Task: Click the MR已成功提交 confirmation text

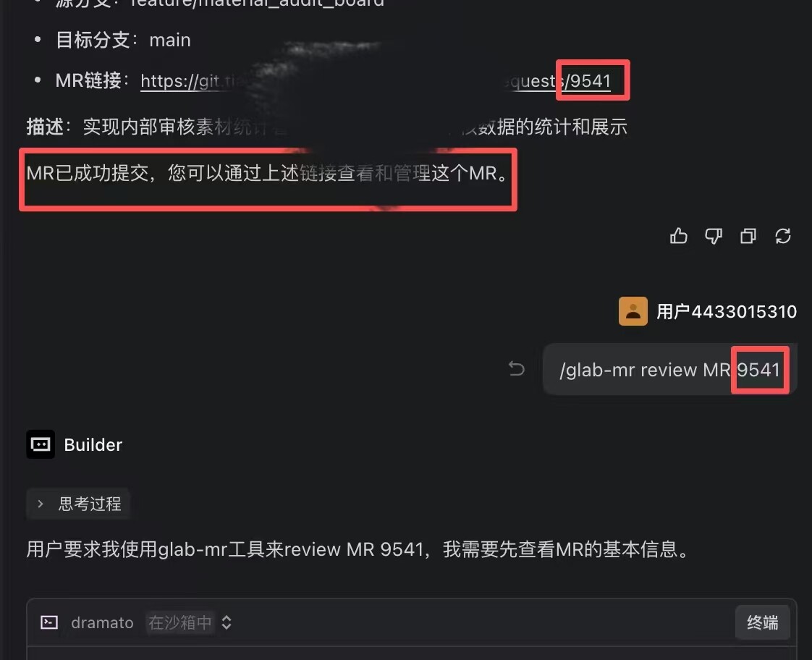Action: (x=267, y=173)
